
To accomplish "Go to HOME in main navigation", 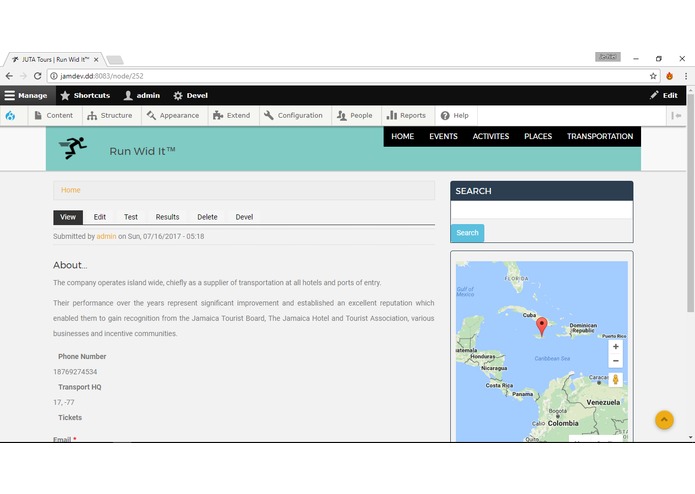I will [x=402, y=136].
